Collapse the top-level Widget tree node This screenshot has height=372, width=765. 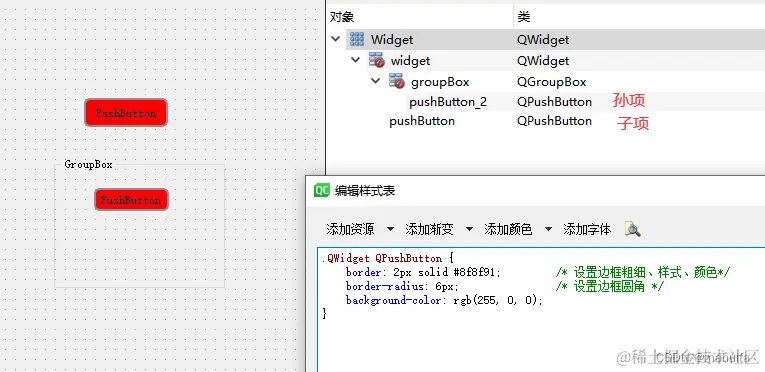pyautogui.click(x=336, y=39)
